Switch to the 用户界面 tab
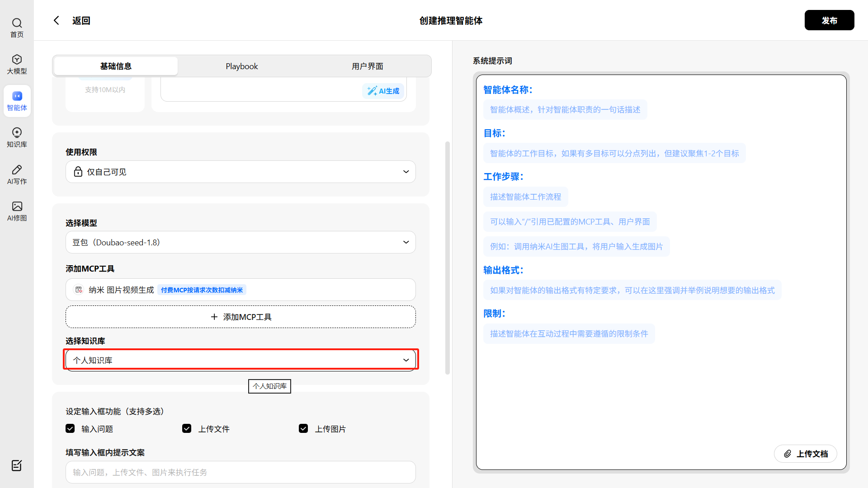Screen dimensions: 868x488 click(x=367, y=66)
